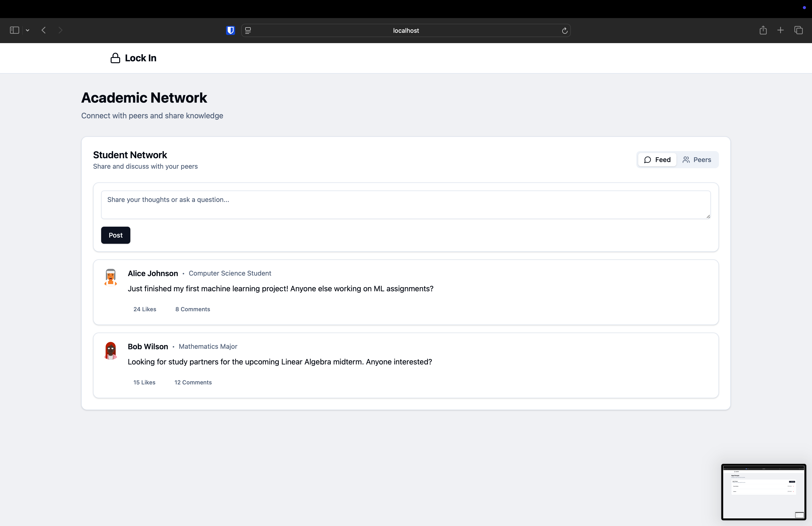Open 8 Comments on Alice's post

coord(192,309)
